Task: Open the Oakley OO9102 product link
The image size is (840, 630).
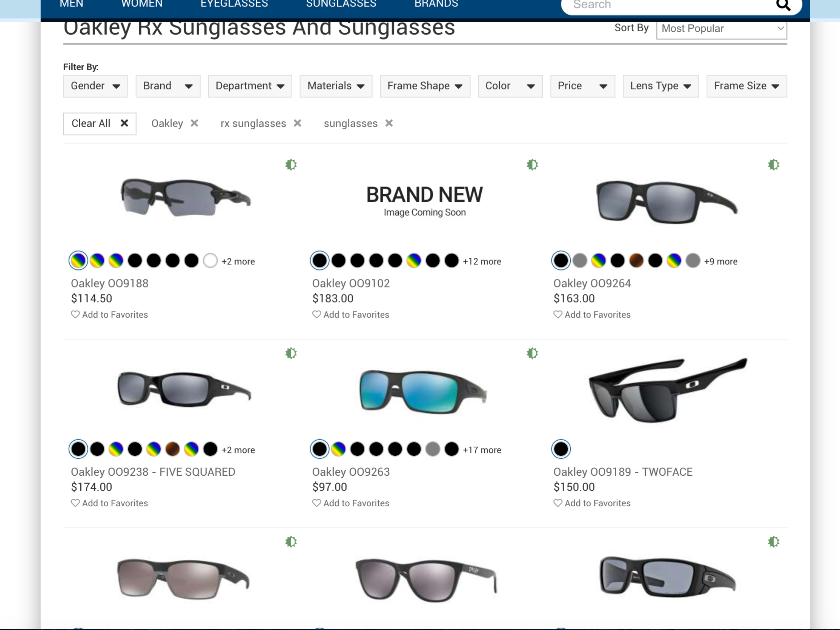Action: [x=351, y=283]
